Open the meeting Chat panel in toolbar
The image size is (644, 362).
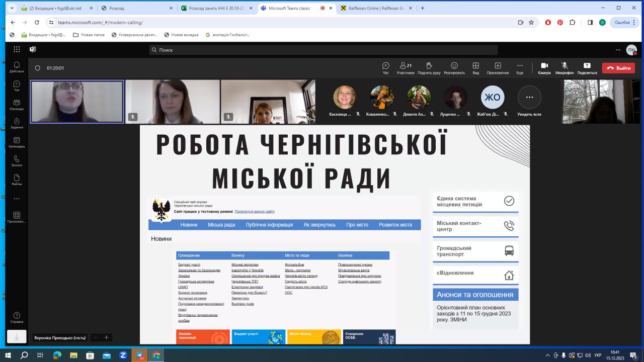tap(385, 68)
